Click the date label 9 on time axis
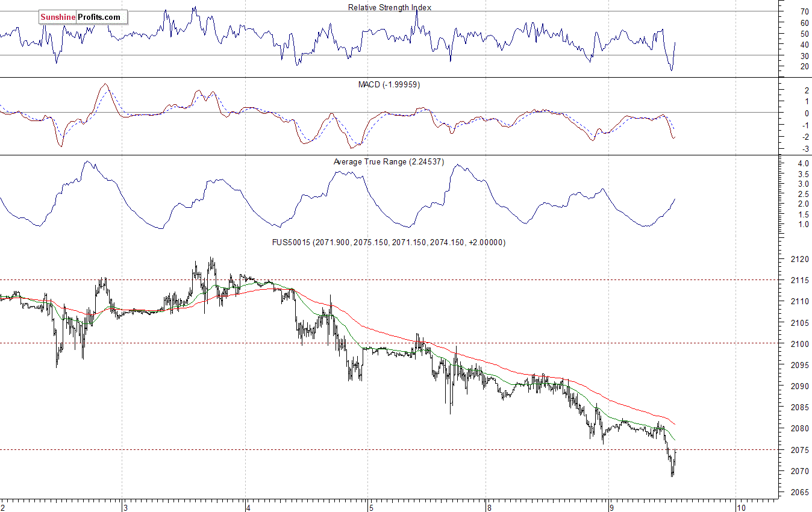Image resolution: width=812 pixels, height=512 pixels. coord(611,507)
